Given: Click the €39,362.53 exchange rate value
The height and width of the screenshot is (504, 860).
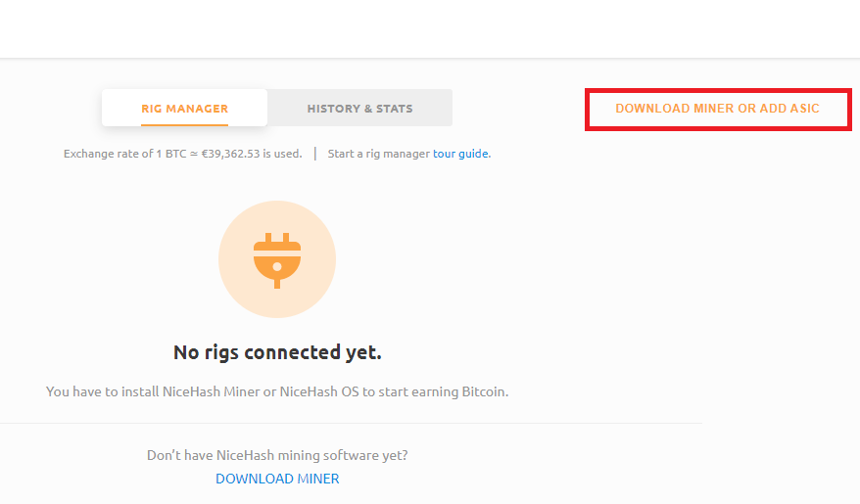Looking at the screenshot, I should pos(230,154).
